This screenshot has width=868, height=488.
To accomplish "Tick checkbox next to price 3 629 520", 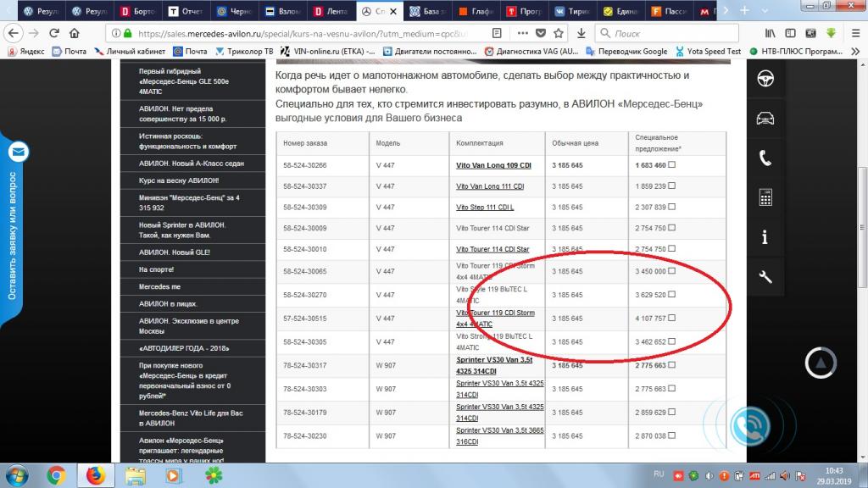I will tap(671, 294).
